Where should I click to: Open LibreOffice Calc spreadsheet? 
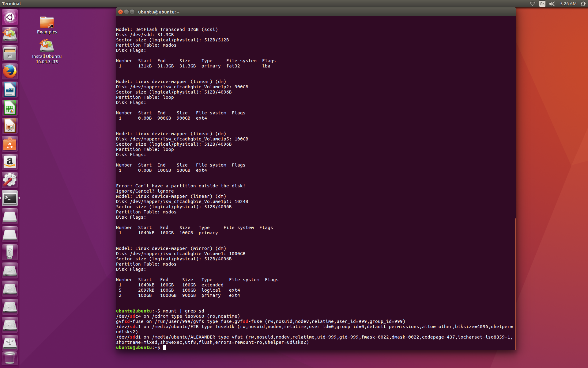coord(10,108)
